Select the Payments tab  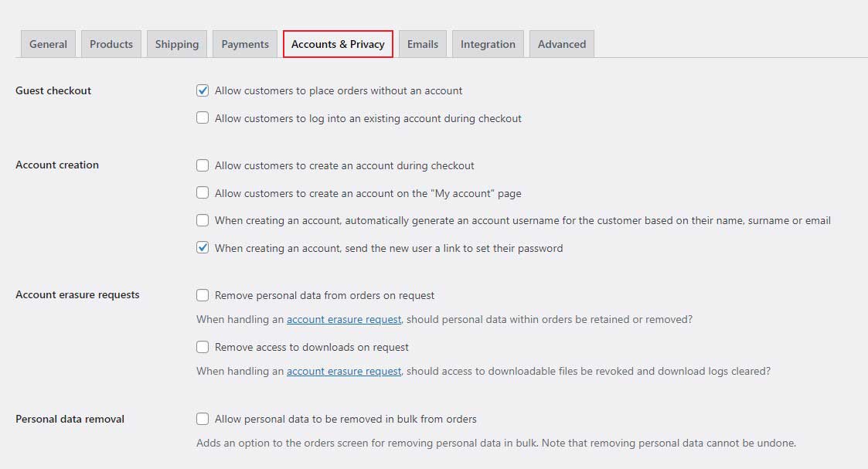[245, 44]
